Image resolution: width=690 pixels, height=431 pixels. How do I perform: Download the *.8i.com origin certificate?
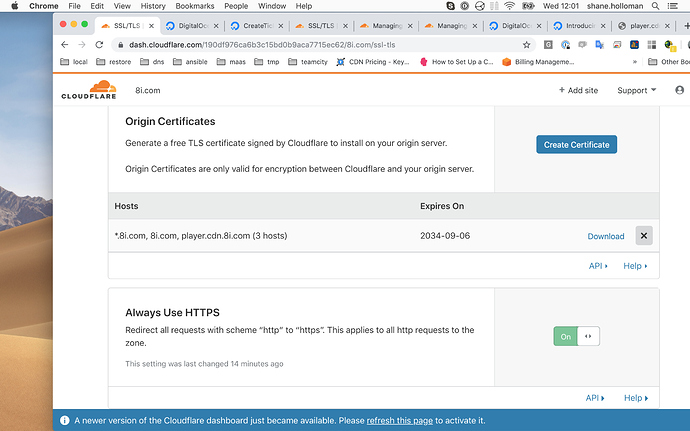(x=606, y=236)
